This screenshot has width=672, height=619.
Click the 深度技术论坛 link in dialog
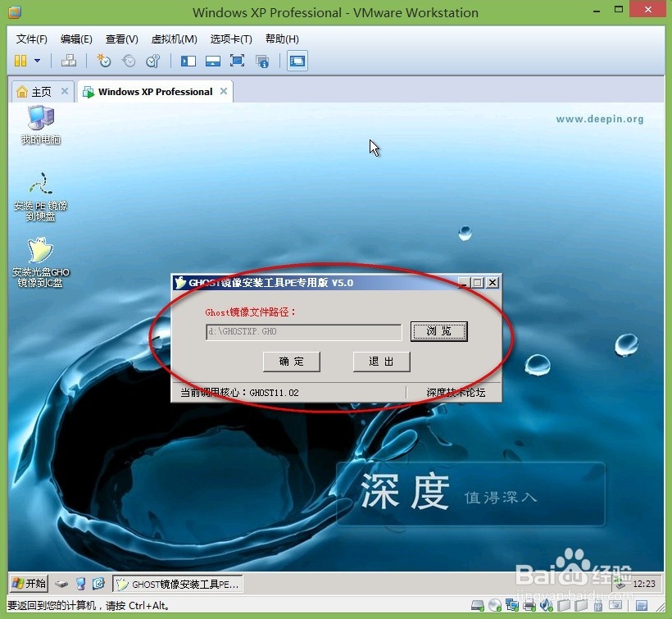click(x=456, y=392)
